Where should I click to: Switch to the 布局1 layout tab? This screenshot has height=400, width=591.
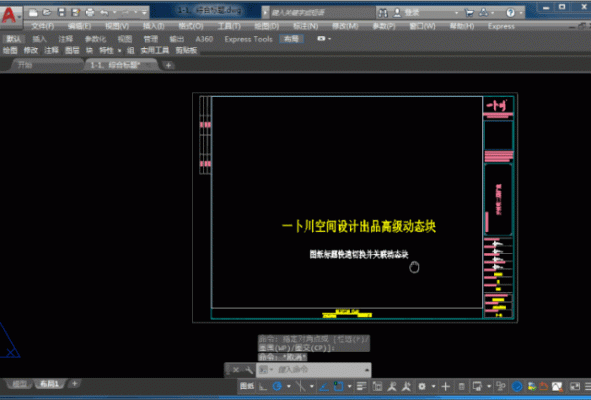(x=50, y=384)
